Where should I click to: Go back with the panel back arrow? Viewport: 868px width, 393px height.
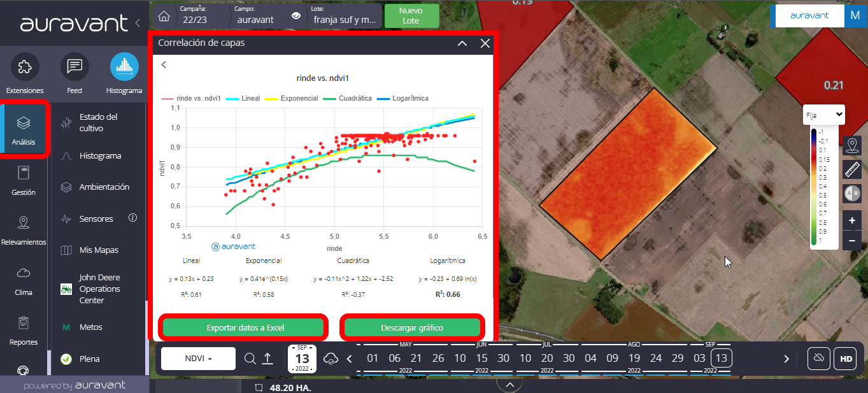pos(164,64)
